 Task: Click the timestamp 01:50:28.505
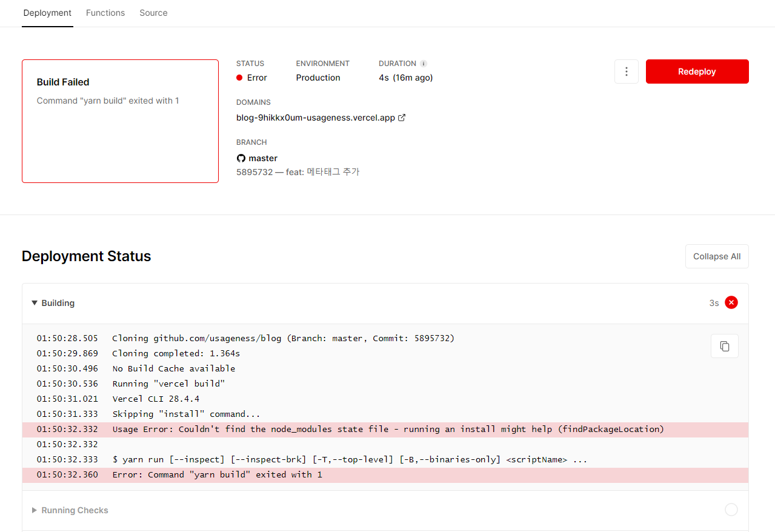click(x=67, y=338)
